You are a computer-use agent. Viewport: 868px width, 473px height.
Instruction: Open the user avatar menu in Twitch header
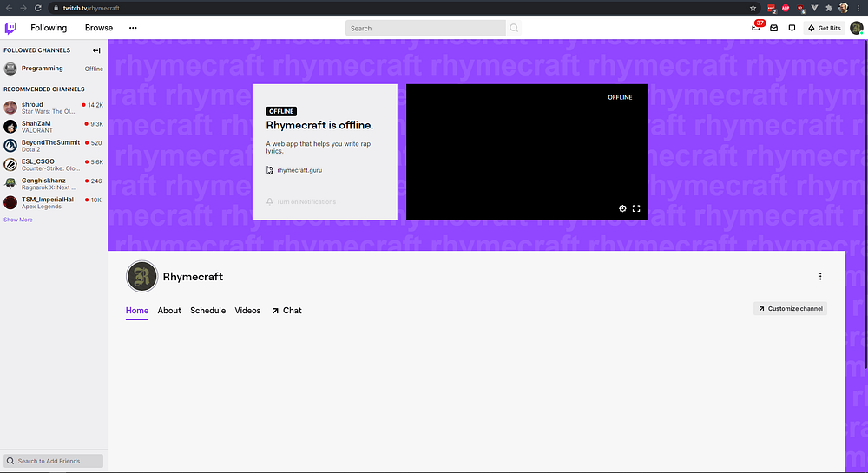[857, 28]
